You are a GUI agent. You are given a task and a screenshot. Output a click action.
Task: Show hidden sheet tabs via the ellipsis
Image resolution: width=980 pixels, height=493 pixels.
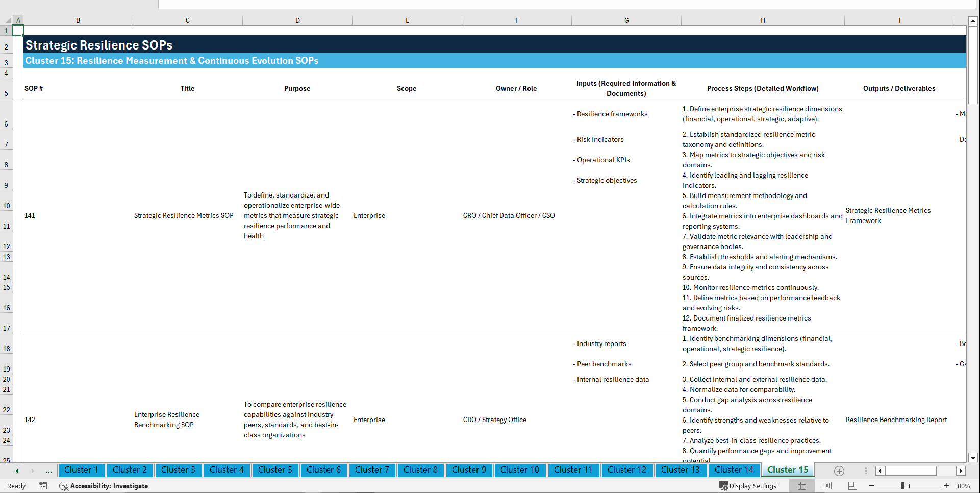tap(49, 471)
